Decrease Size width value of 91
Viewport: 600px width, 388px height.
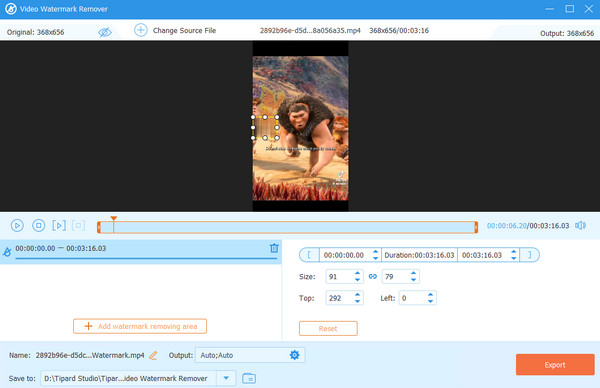(357, 280)
